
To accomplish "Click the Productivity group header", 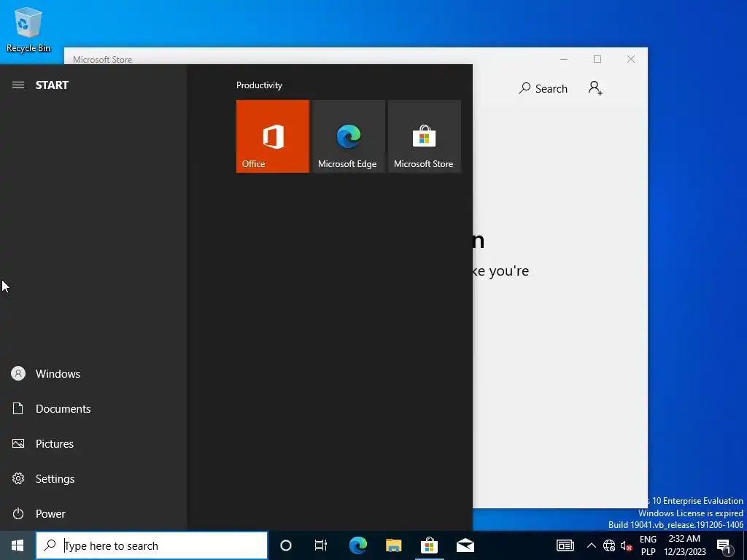I will [259, 85].
